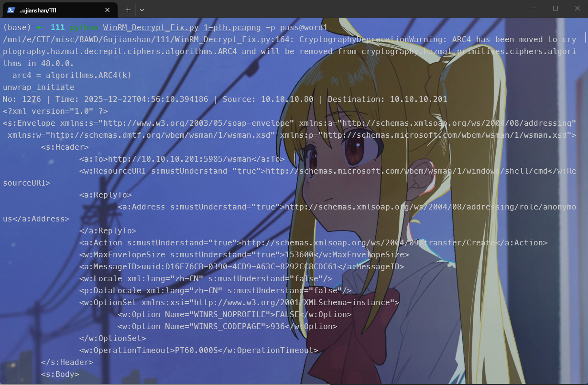Image resolution: width=588 pixels, height=385 pixels.
Task: Click the PowerShell icon in the tab
Action: tap(11, 10)
